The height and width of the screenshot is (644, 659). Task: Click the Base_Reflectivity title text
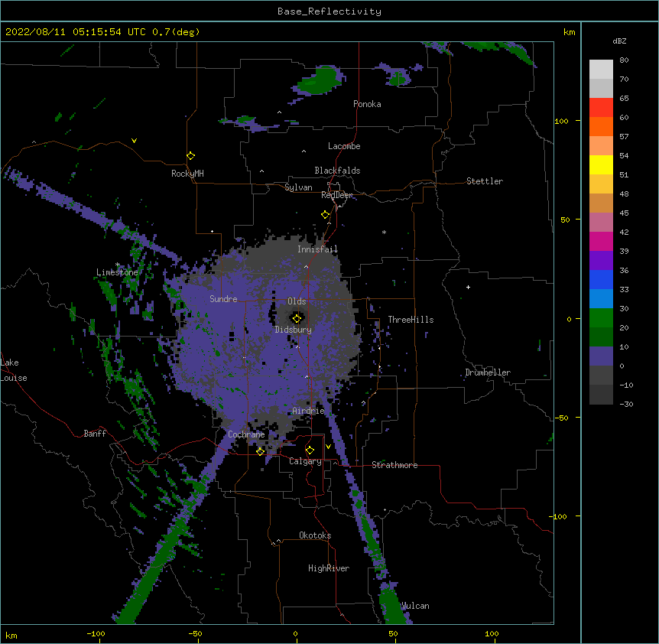coord(329,11)
